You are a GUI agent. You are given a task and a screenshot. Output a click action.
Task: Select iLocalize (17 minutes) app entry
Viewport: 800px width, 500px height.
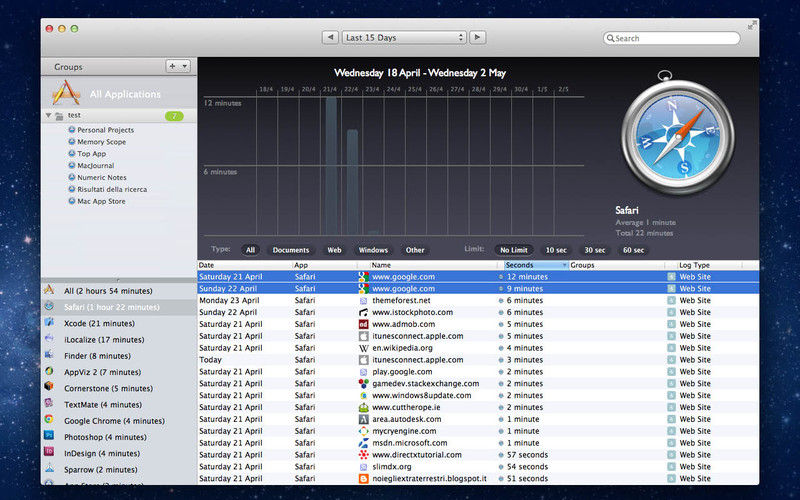pyautogui.click(x=118, y=340)
